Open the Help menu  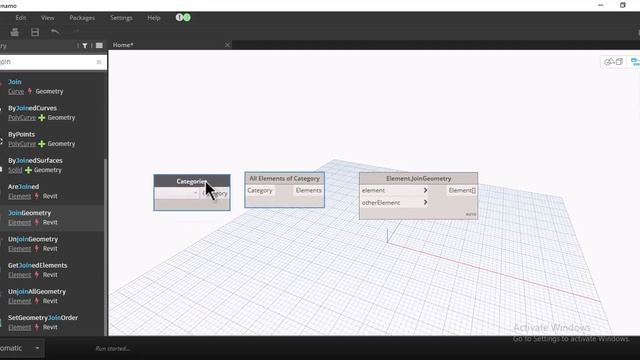tap(154, 18)
